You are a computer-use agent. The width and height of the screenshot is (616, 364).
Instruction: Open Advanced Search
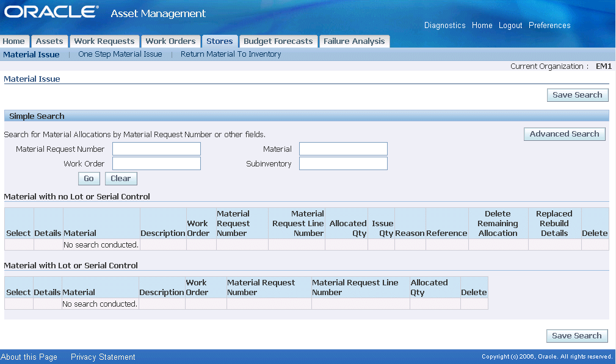tap(565, 134)
